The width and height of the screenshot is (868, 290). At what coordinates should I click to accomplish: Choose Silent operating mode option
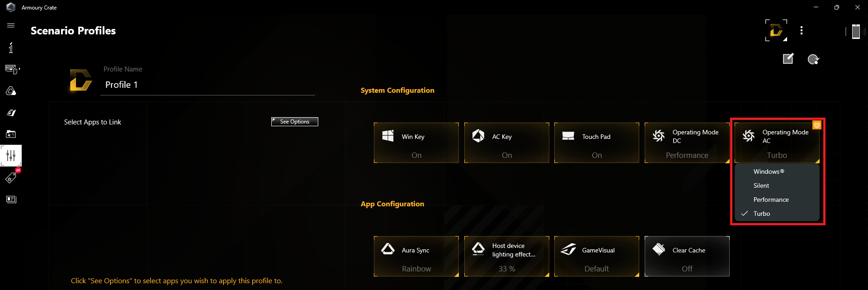777,185
